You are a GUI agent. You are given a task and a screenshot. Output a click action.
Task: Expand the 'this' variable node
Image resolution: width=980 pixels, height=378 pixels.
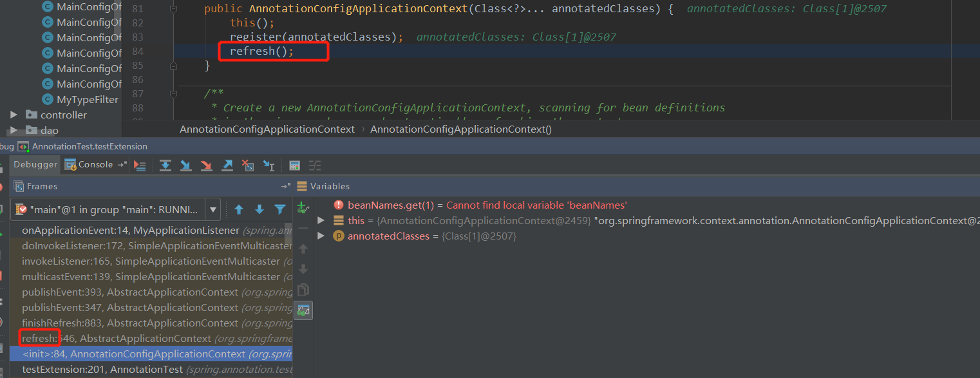(x=321, y=221)
